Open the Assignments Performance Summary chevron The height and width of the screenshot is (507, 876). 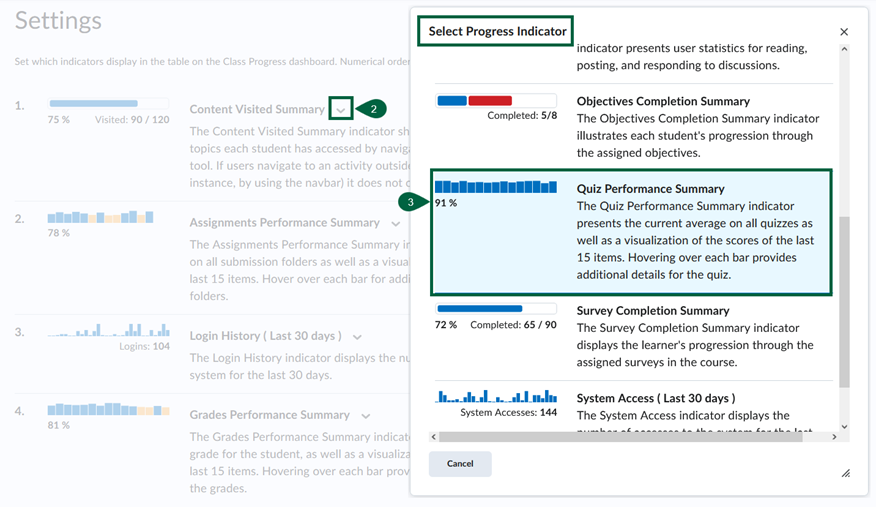[x=396, y=224]
